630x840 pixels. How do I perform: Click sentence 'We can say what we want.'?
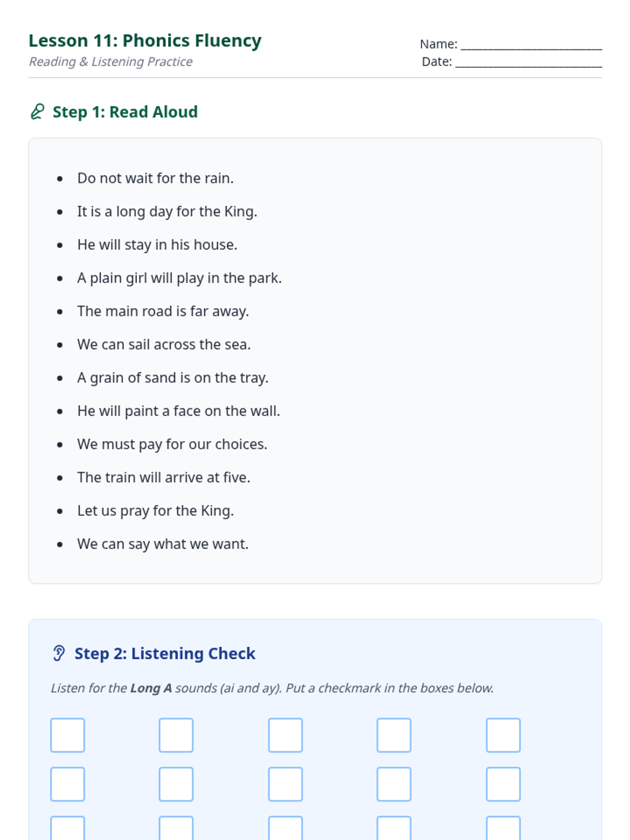tap(163, 544)
